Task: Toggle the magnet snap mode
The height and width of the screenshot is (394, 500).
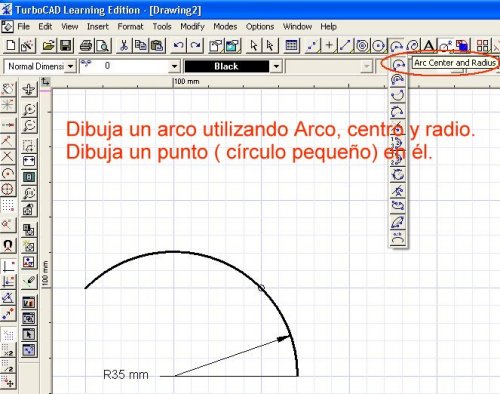Action: pyautogui.click(x=8, y=246)
